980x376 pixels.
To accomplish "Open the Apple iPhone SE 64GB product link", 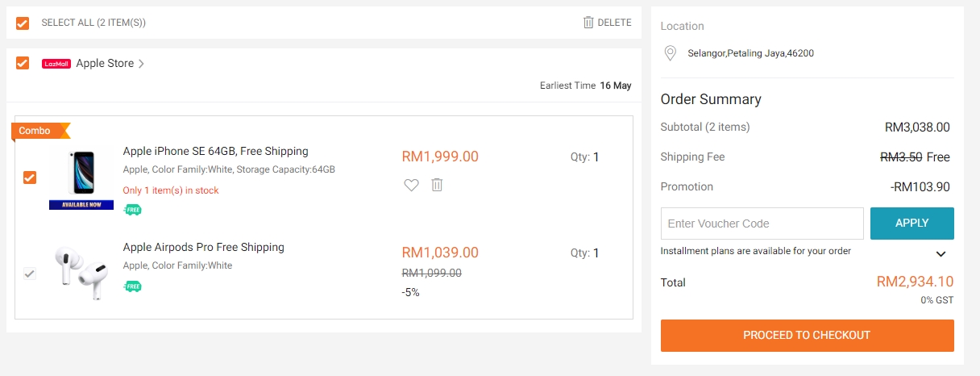I will [215, 151].
